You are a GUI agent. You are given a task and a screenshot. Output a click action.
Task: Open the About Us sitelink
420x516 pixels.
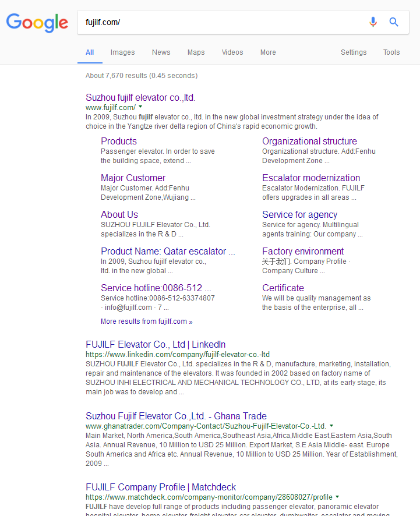(x=119, y=214)
